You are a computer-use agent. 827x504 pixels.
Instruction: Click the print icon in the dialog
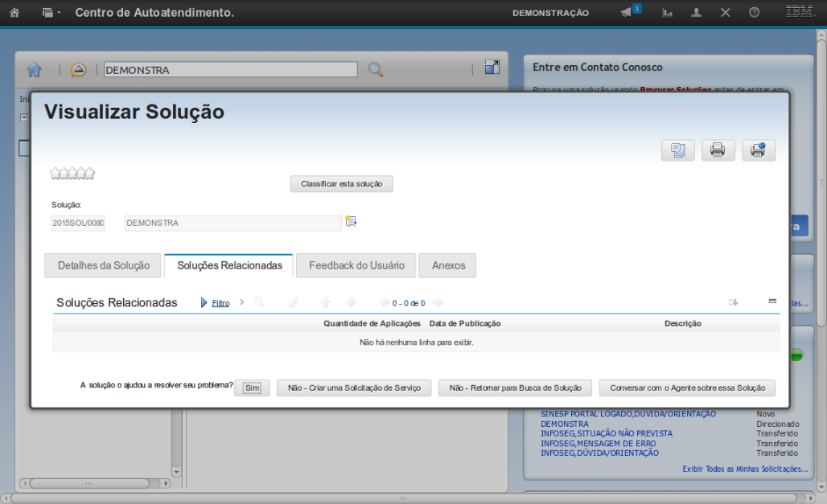(x=718, y=150)
